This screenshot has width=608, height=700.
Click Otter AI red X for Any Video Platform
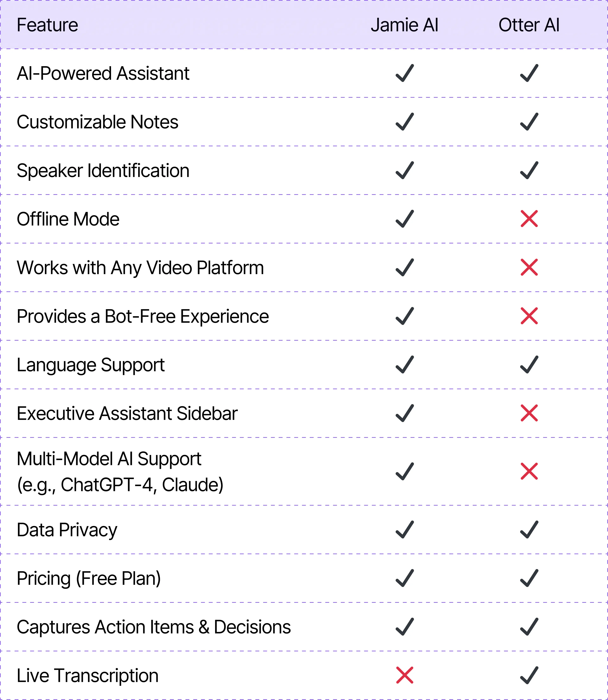[529, 267]
